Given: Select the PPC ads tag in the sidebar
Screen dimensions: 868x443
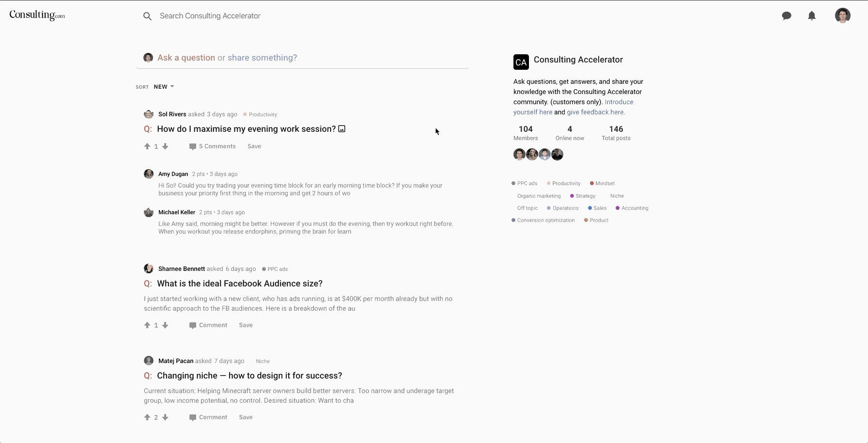Looking at the screenshot, I should (x=527, y=183).
